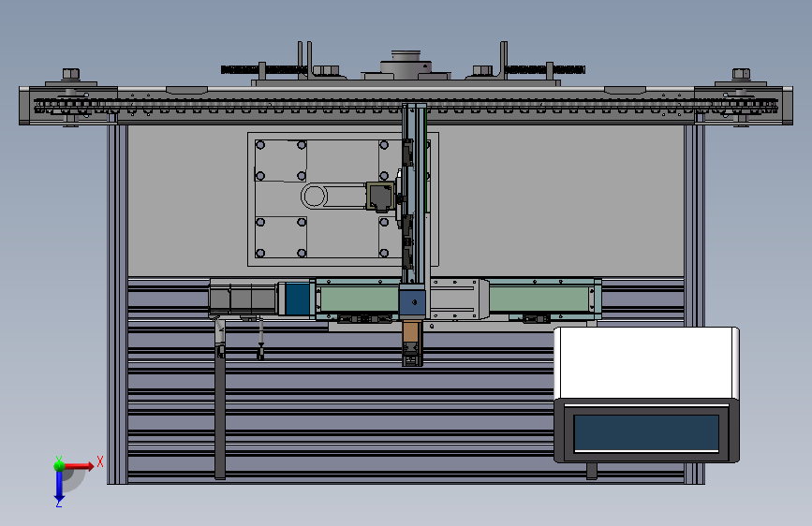The width and height of the screenshot is (812, 526).
Task: Pick the right green cover of horizontal actuator
Action: coord(539,299)
